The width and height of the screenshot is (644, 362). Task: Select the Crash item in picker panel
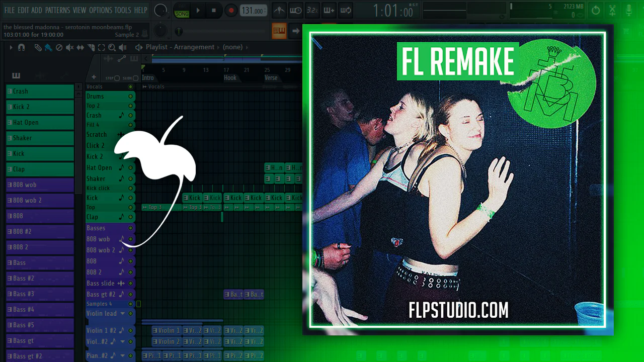pyautogui.click(x=40, y=92)
